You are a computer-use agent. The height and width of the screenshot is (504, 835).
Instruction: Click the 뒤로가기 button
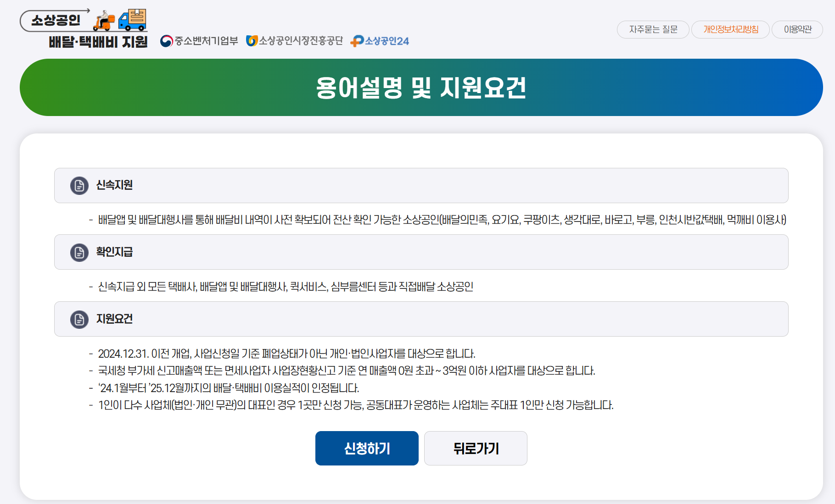(476, 448)
